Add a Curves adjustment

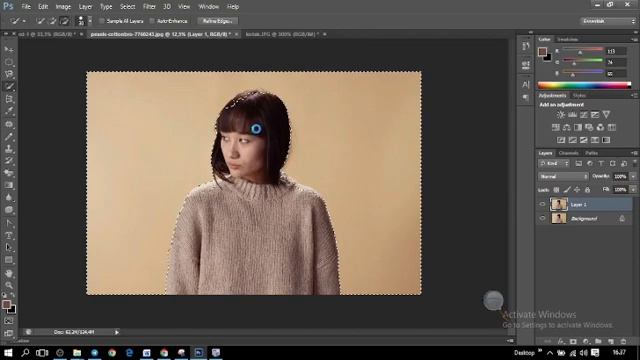tap(584, 115)
